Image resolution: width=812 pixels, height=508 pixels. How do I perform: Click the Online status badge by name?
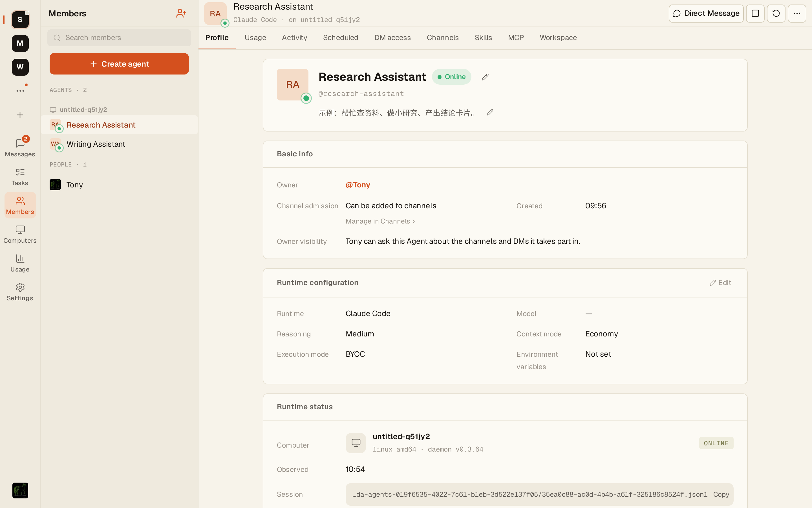point(451,77)
